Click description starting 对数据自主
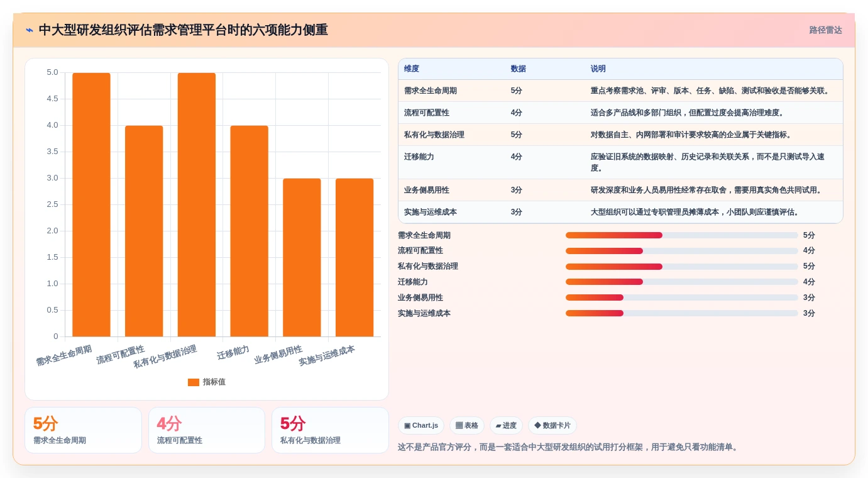The image size is (868, 478). tap(691, 135)
